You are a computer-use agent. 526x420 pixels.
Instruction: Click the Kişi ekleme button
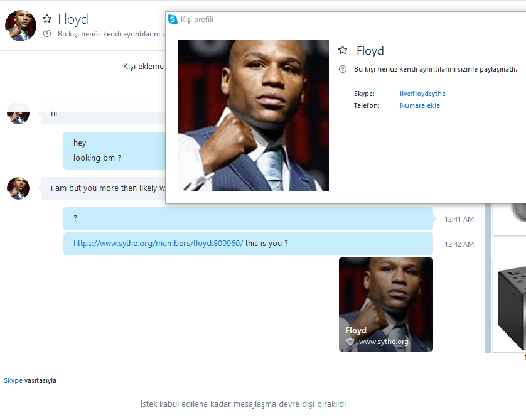(x=143, y=66)
